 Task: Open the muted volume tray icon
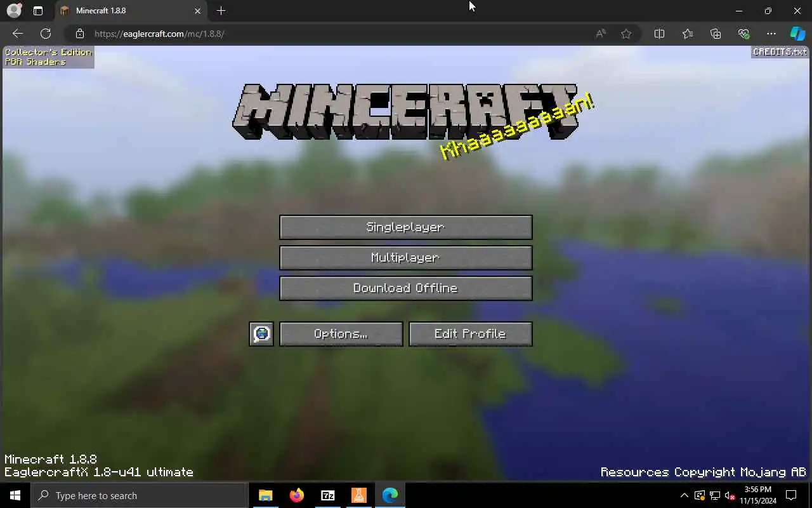730,495
